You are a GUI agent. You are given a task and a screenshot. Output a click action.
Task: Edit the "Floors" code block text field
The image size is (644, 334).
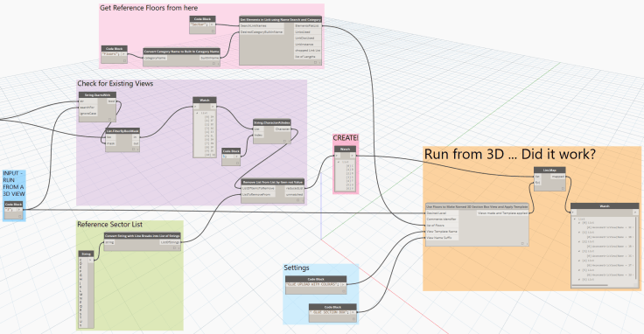(x=111, y=53)
